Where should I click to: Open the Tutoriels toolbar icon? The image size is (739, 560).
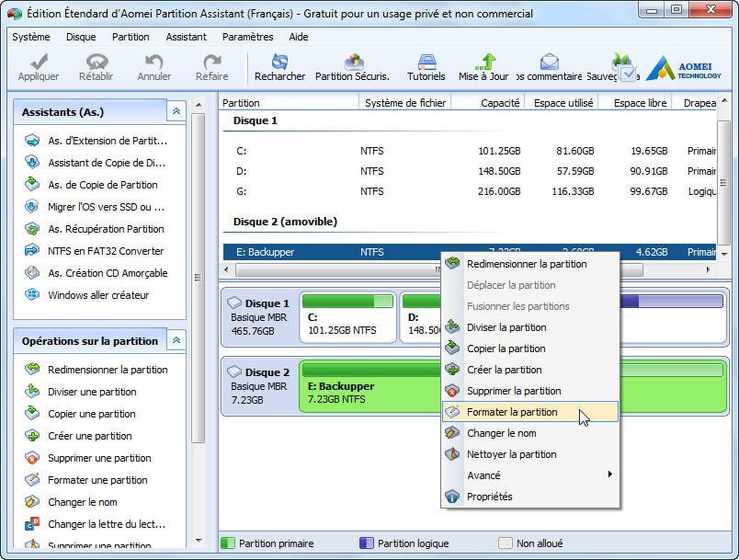tap(426, 62)
